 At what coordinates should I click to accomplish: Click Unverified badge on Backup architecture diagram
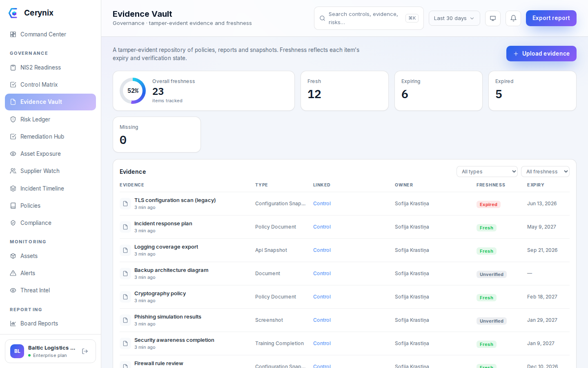tap(492, 274)
